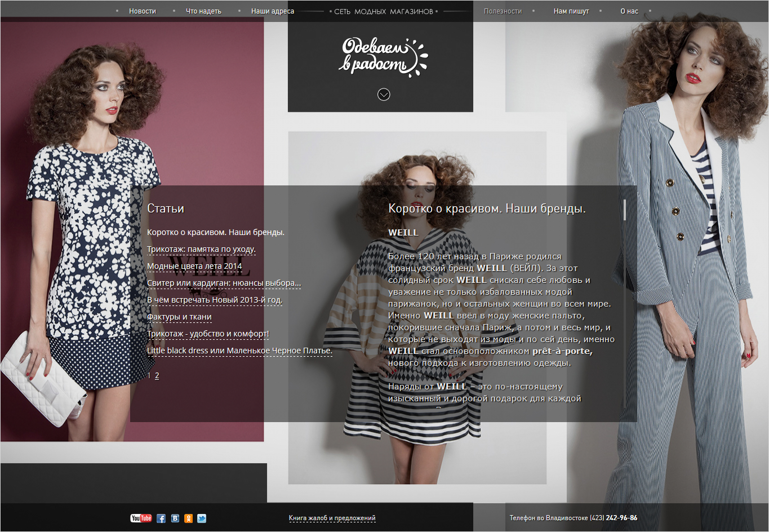Go to page 2 of articles

click(x=157, y=376)
